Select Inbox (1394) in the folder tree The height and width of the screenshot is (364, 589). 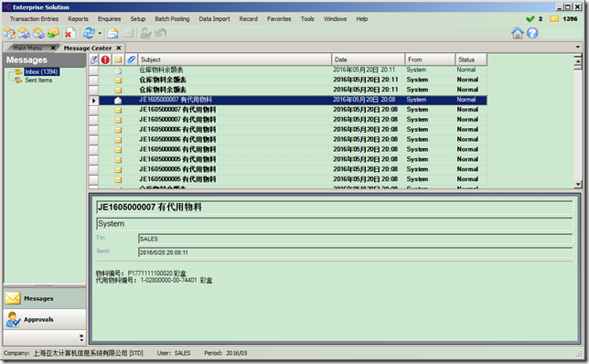coord(41,71)
